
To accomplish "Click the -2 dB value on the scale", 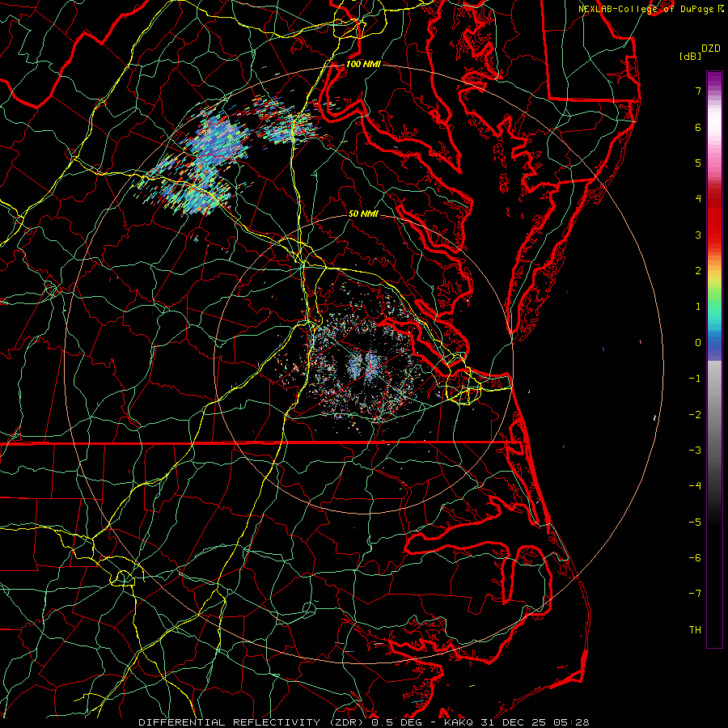I will click(695, 415).
